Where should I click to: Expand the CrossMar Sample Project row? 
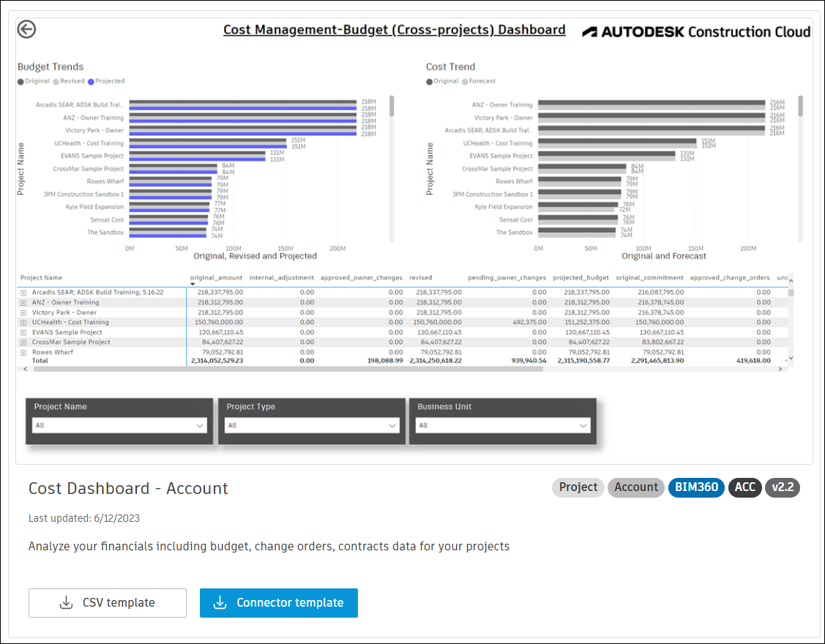click(23, 342)
